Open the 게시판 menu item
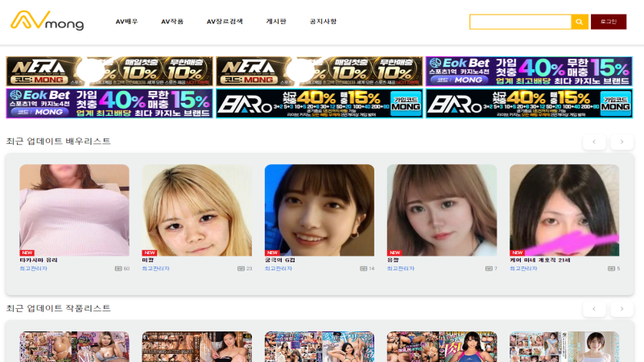The height and width of the screenshot is (362, 644). click(x=276, y=22)
